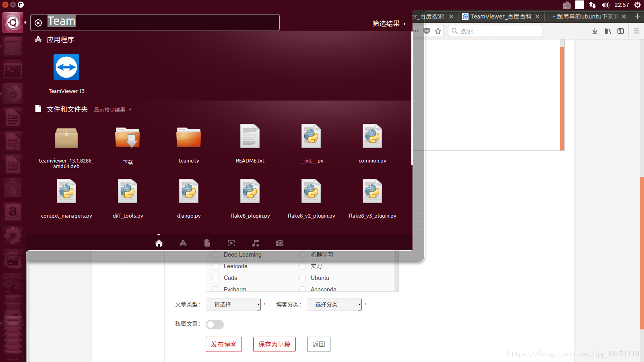Open flake8_plugin.py file

(x=250, y=191)
